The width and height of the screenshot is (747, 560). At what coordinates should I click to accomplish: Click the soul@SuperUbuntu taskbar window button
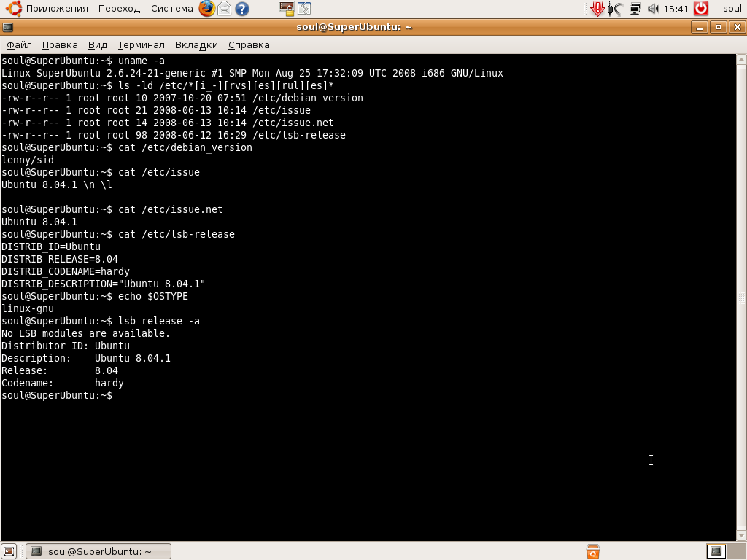click(98, 551)
